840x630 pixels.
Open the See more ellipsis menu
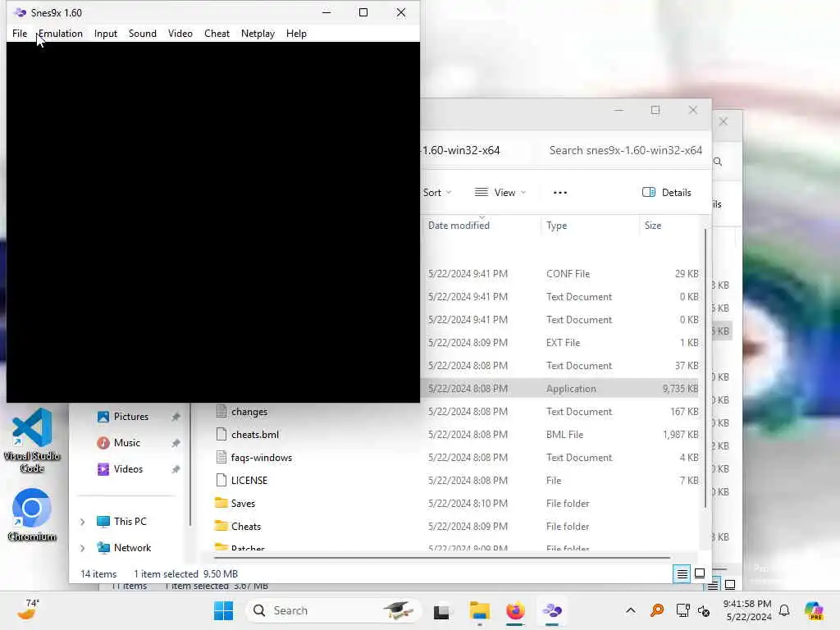click(x=559, y=192)
